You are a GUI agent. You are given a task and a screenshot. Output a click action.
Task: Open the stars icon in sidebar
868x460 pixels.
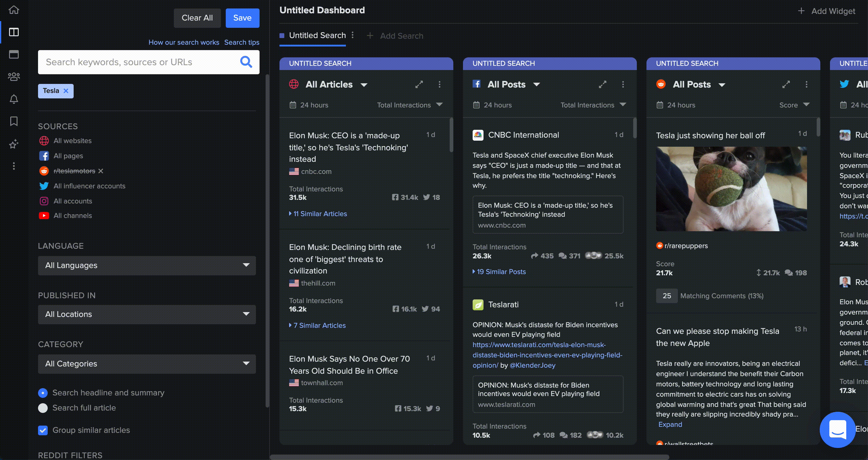click(14, 144)
